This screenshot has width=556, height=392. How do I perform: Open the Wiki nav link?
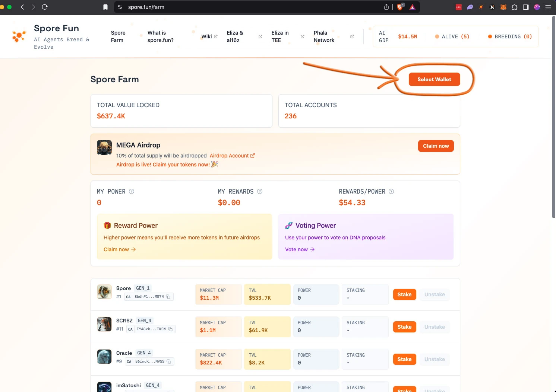pyautogui.click(x=209, y=36)
